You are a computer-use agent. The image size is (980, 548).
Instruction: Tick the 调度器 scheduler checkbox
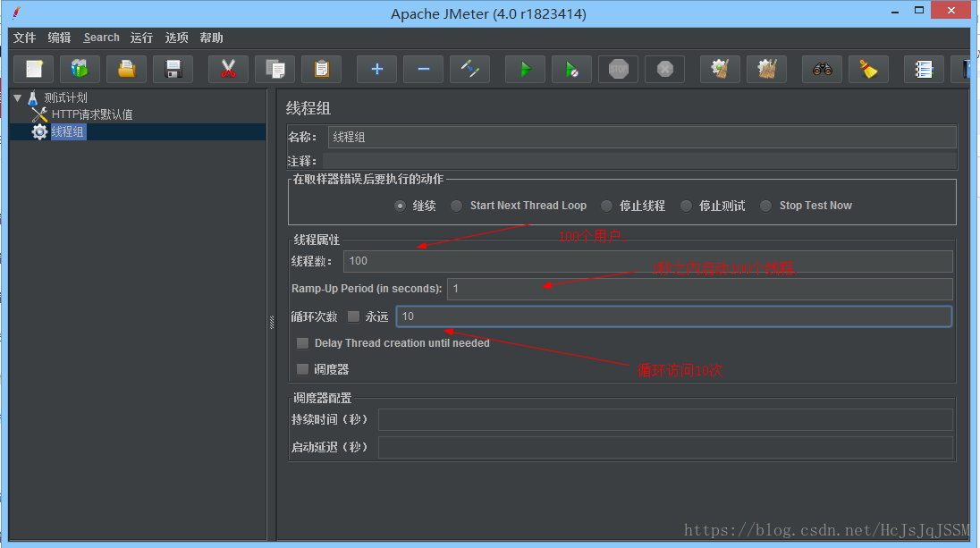[x=302, y=369]
